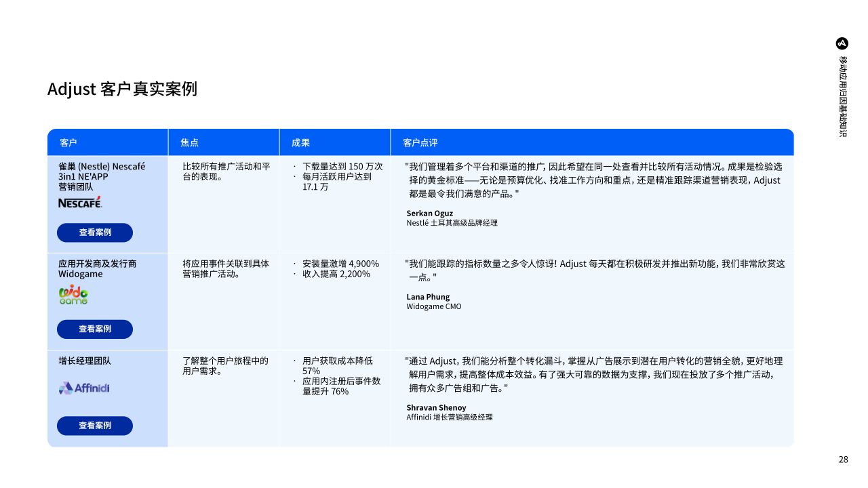
Task: Click the Widogame logo image
Action: pyautogui.click(x=73, y=295)
